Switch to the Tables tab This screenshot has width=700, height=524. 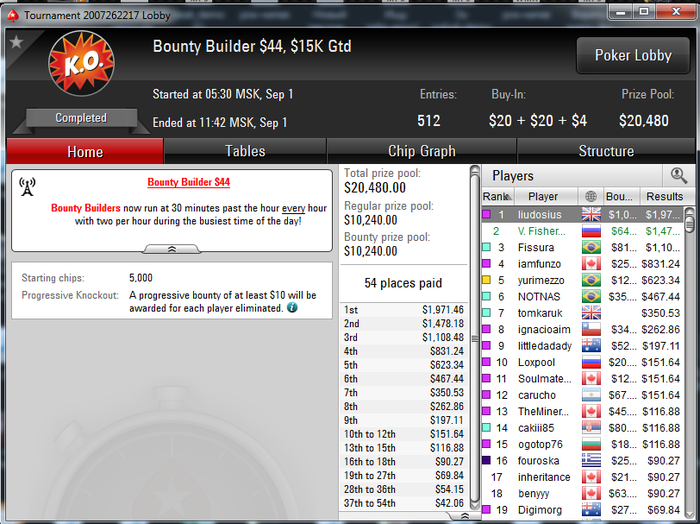245,151
